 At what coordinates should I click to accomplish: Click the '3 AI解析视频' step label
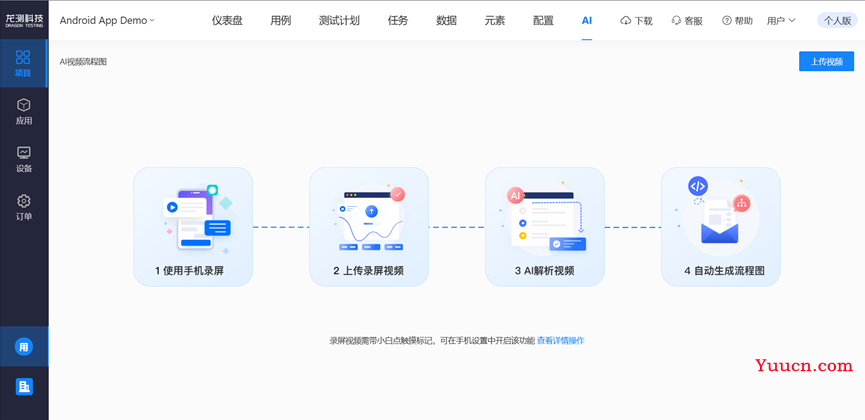pos(544,271)
